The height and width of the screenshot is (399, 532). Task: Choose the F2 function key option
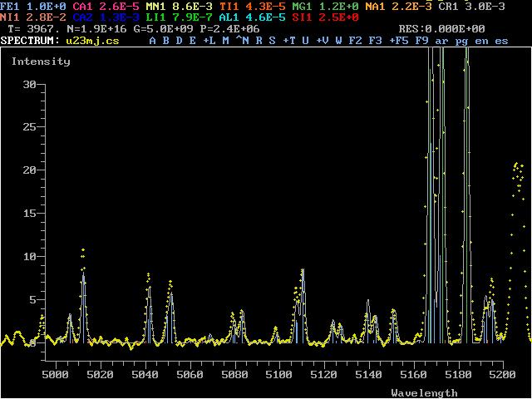pyautogui.click(x=355, y=41)
